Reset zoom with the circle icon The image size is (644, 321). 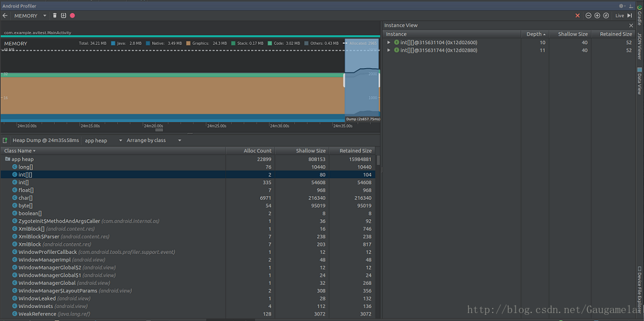[606, 16]
